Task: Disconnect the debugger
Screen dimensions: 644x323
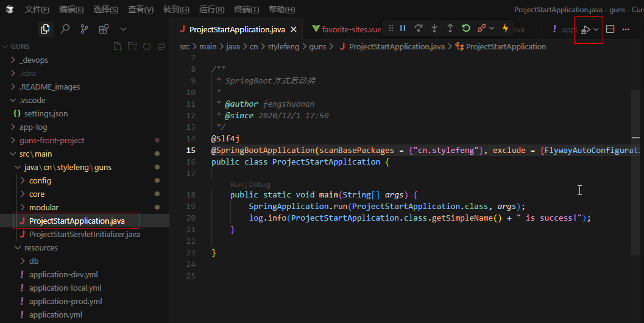Action: point(482,28)
